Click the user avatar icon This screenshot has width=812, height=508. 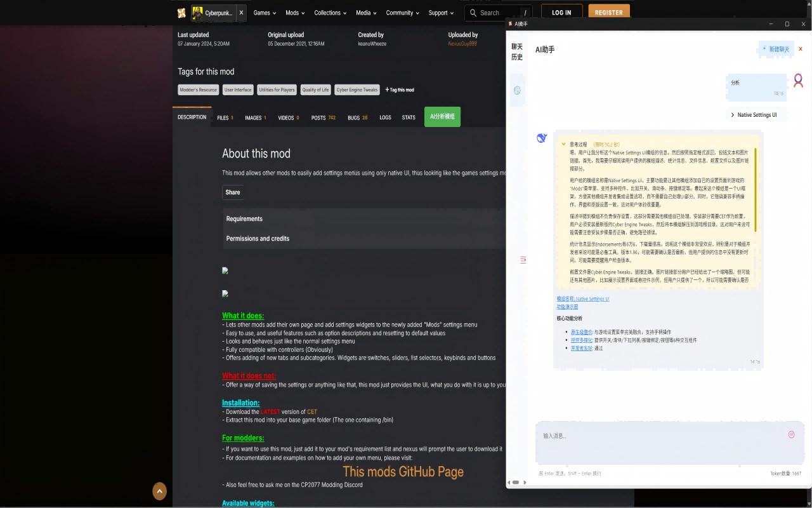[x=799, y=81]
